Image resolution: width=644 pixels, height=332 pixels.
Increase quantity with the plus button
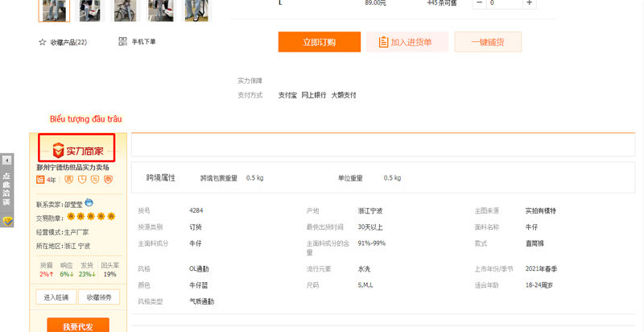pyautogui.click(x=530, y=3)
